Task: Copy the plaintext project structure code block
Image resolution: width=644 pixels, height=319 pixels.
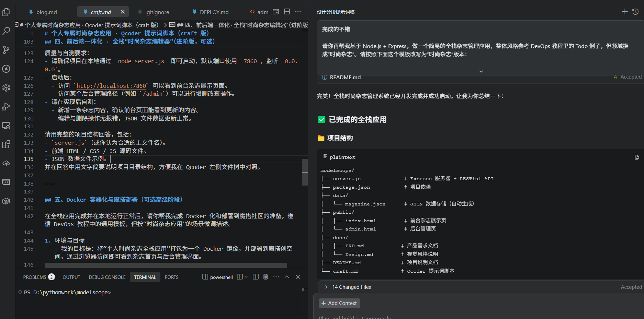Action: coord(637,157)
